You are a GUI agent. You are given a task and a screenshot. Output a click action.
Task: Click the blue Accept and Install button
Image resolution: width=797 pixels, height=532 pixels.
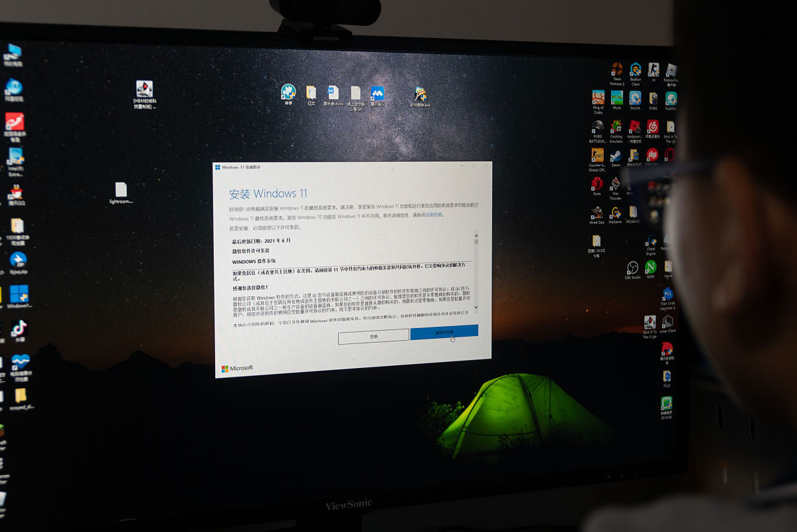click(444, 332)
